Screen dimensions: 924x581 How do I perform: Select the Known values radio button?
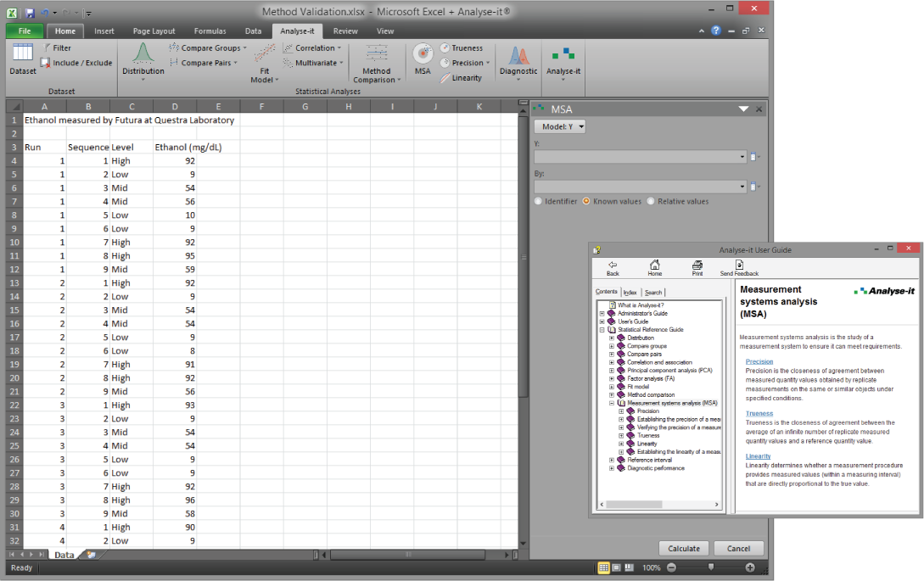[586, 201]
